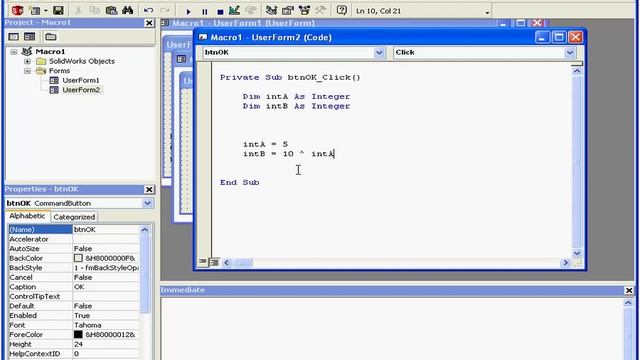
Task: Switch to the Alphabetic tab
Action: [27, 216]
